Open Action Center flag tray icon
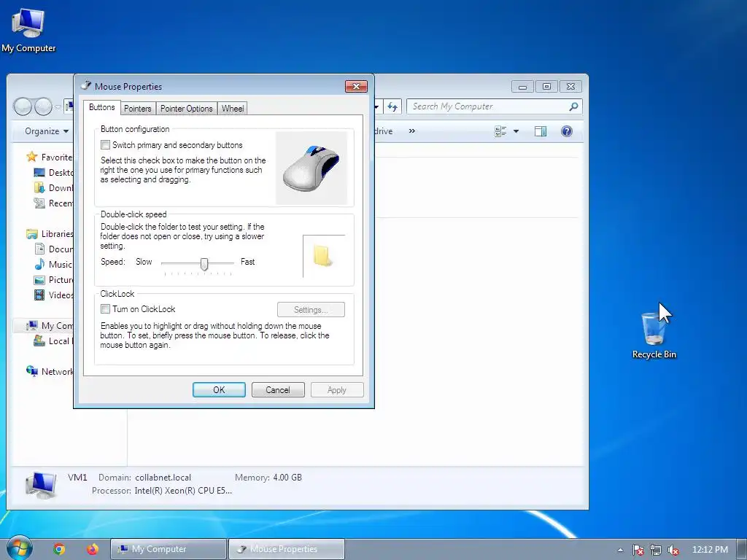The image size is (747, 560). pyautogui.click(x=638, y=550)
